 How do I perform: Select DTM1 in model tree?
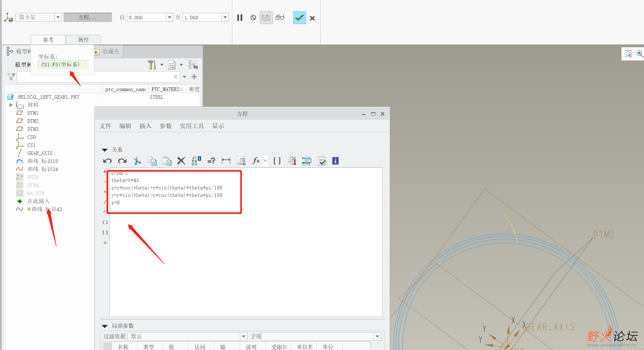click(33, 113)
